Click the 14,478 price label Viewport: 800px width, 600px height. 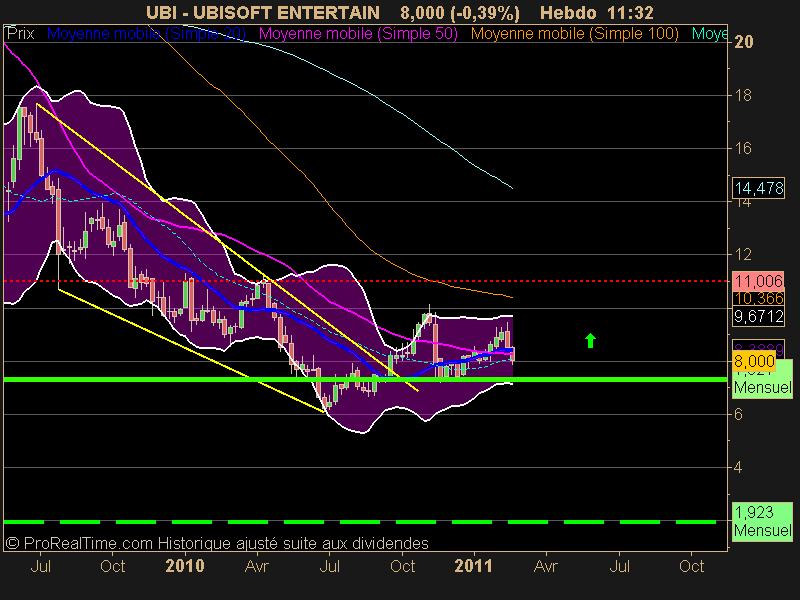[759, 188]
